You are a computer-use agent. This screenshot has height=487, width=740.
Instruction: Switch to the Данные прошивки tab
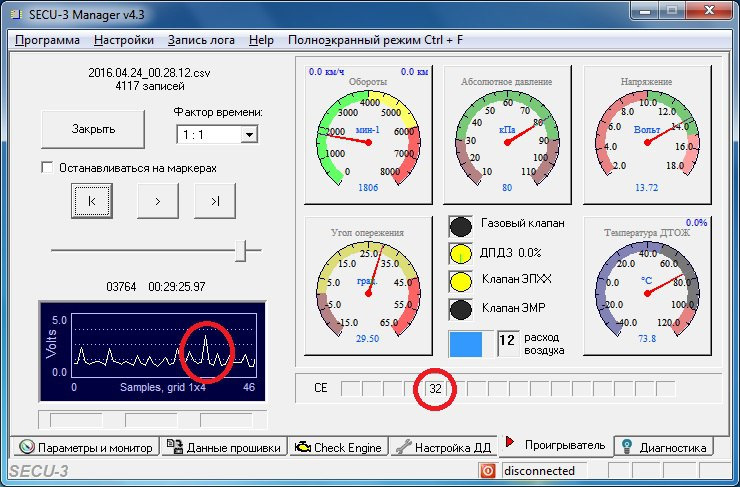click(224, 448)
